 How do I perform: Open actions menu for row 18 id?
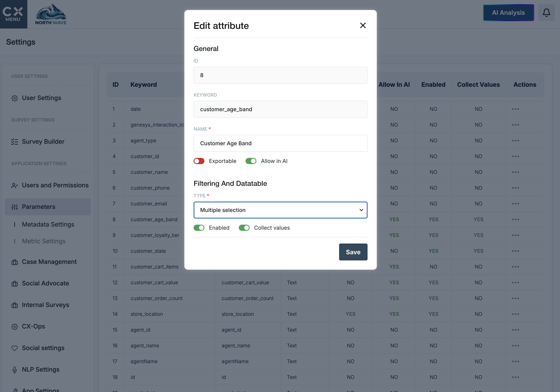(x=515, y=377)
